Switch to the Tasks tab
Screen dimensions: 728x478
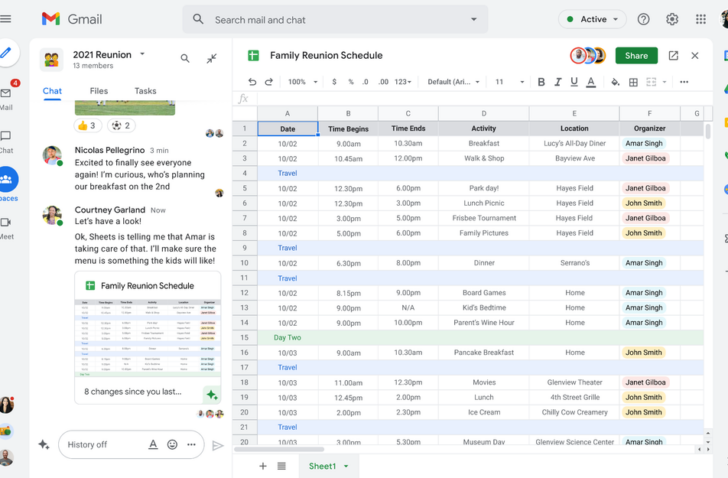[145, 91]
